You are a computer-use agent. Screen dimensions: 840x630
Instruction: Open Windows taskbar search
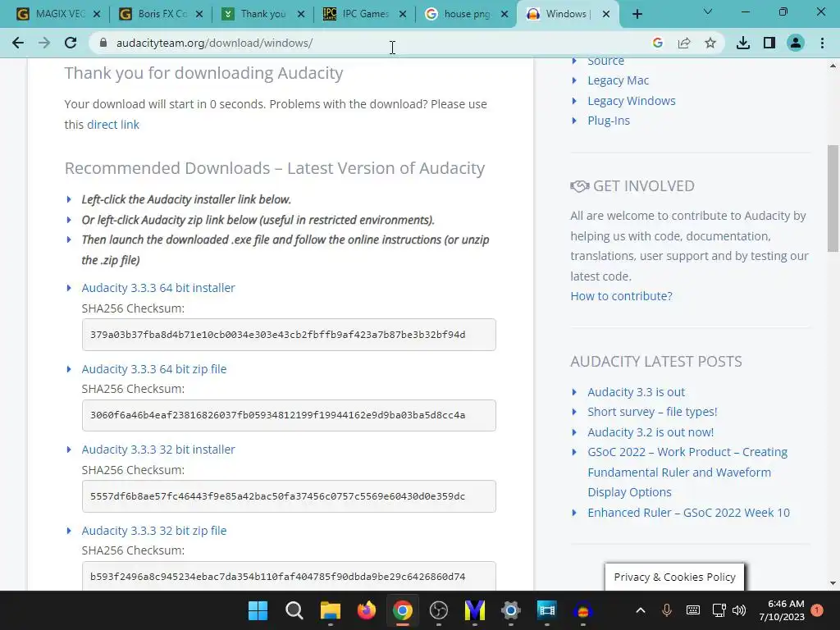pyautogui.click(x=294, y=610)
